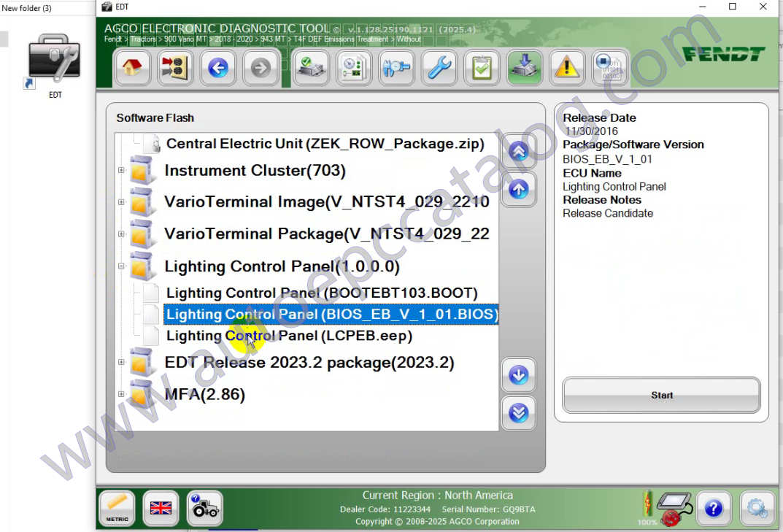
Task: Move the list down one step
Action: pyautogui.click(x=518, y=374)
